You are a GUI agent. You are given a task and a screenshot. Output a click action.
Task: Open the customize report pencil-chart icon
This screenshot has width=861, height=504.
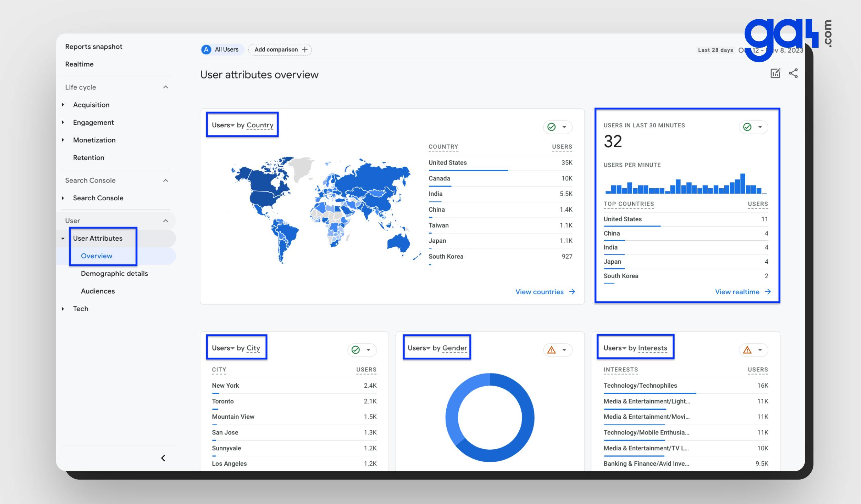[x=775, y=73]
